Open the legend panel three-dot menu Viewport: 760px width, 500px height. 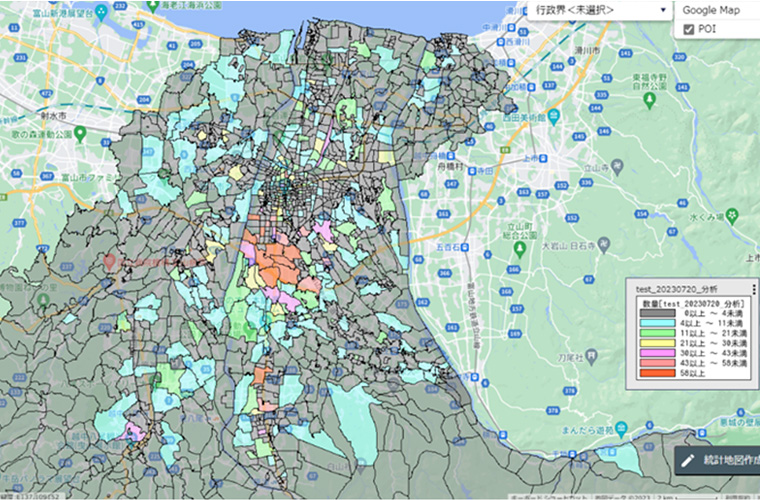(753, 287)
